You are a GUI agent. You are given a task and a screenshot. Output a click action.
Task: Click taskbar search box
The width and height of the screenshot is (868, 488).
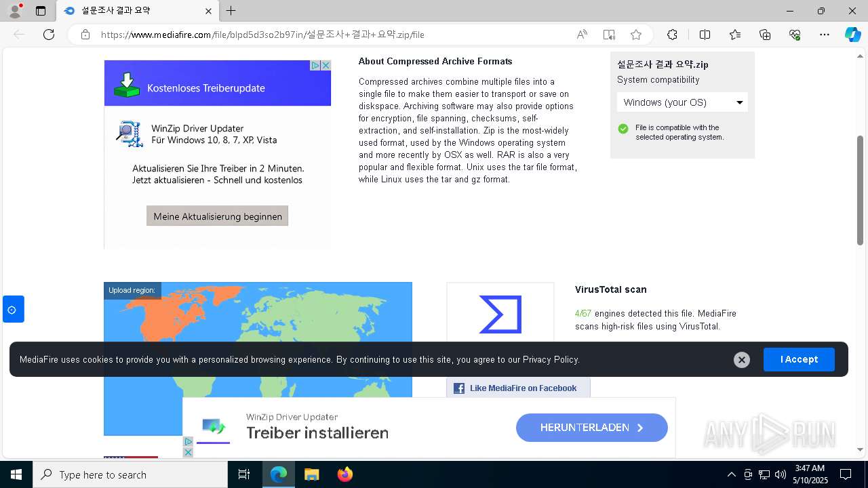(130, 474)
